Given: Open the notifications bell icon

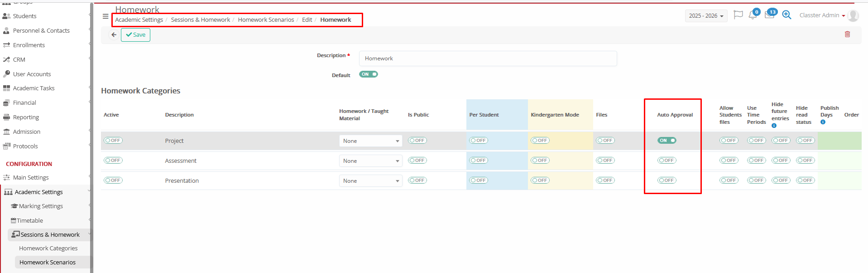Looking at the screenshot, I should click(x=753, y=15).
